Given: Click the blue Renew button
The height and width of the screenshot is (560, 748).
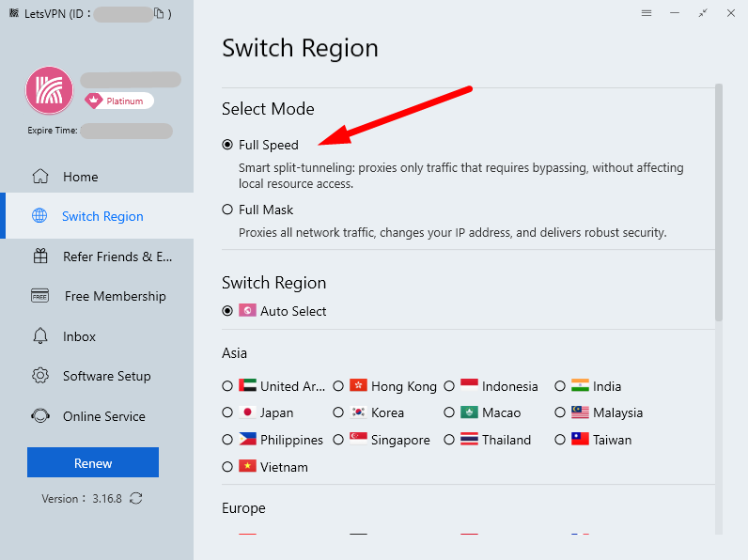Looking at the screenshot, I should tap(93, 462).
